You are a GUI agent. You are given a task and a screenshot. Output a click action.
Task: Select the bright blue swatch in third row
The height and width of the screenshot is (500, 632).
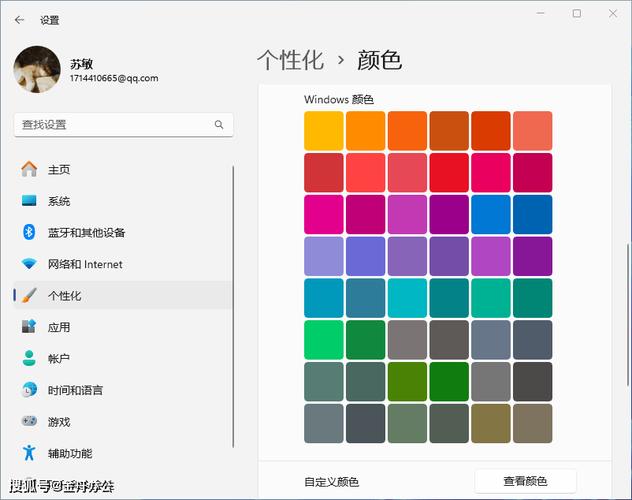click(x=491, y=214)
